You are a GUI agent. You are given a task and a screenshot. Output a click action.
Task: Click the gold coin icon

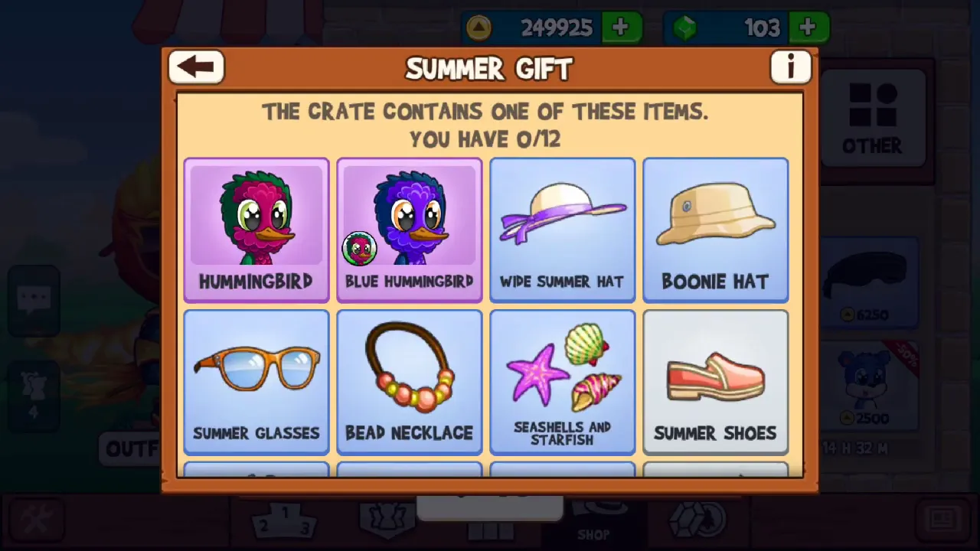click(x=479, y=28)
